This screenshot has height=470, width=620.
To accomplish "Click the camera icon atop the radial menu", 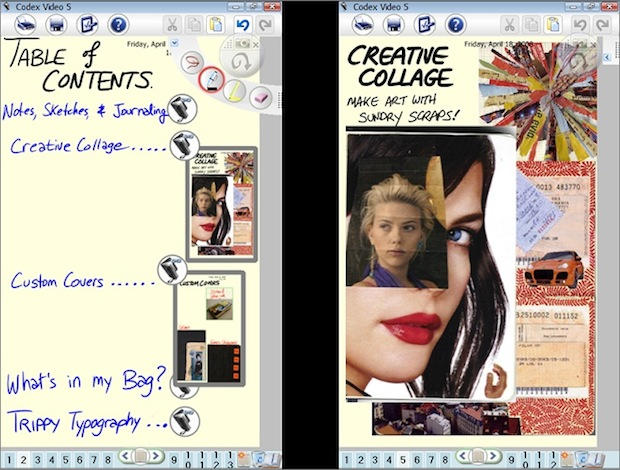I will [243, 44].
